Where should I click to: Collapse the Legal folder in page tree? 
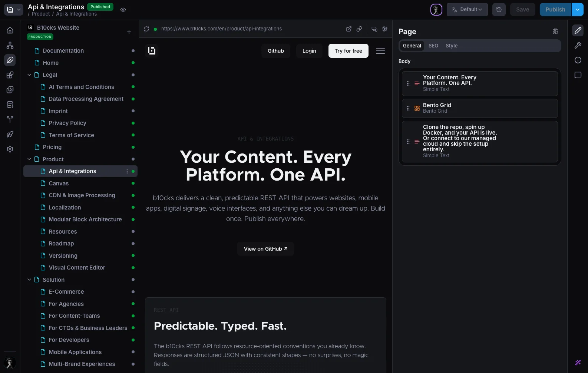click(29, 75)
